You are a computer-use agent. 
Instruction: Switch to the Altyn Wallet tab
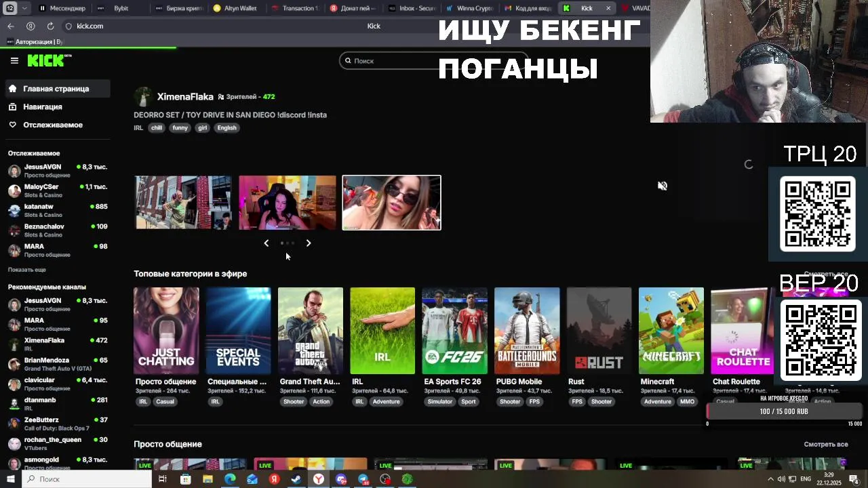(x=238, y=8)
